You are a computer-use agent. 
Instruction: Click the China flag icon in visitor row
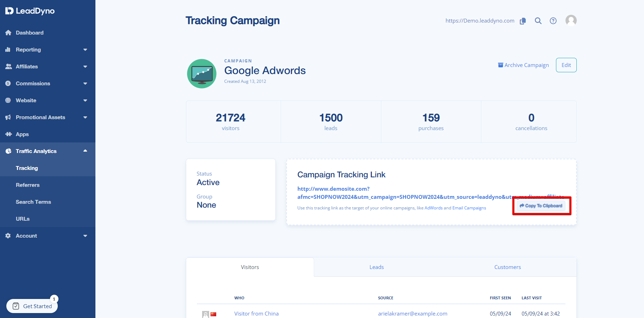pyautogui.click(x=213, y=314)
